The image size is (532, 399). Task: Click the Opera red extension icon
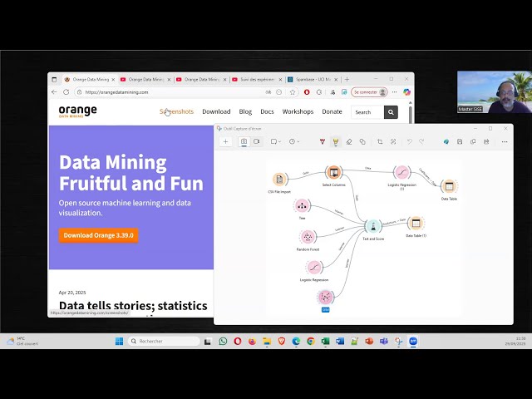[307, 92]
